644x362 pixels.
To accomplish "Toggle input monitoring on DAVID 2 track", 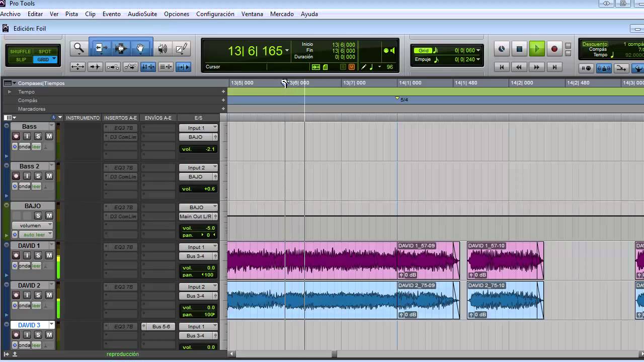I will pyautogui.click(x=27, y=295).
